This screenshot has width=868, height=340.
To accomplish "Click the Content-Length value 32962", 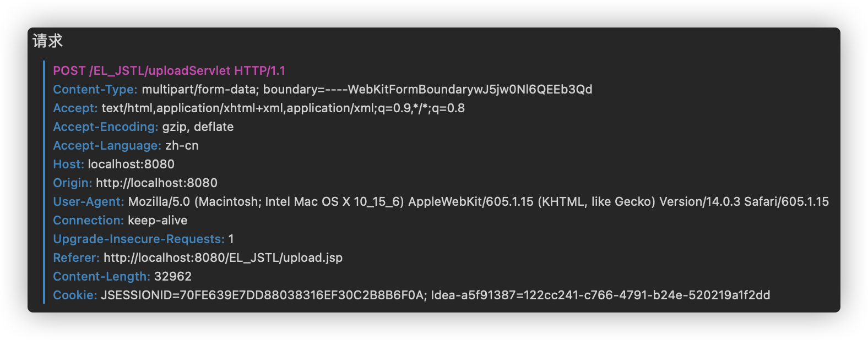I will (173, 277).
